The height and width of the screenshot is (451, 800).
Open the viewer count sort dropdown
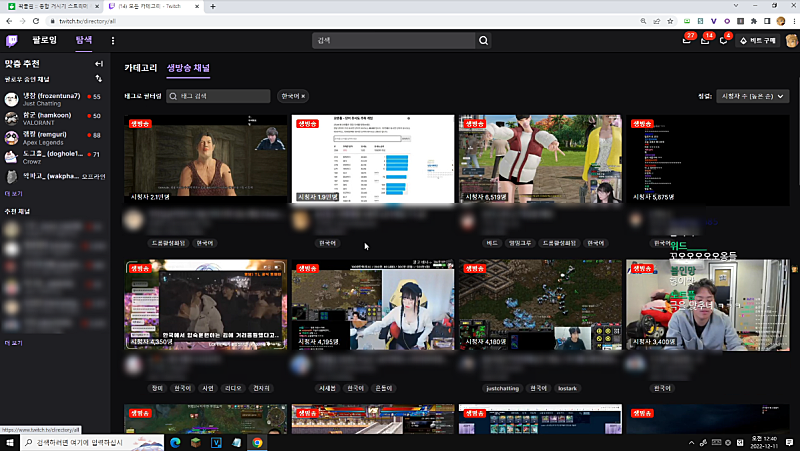click(753, 96)
